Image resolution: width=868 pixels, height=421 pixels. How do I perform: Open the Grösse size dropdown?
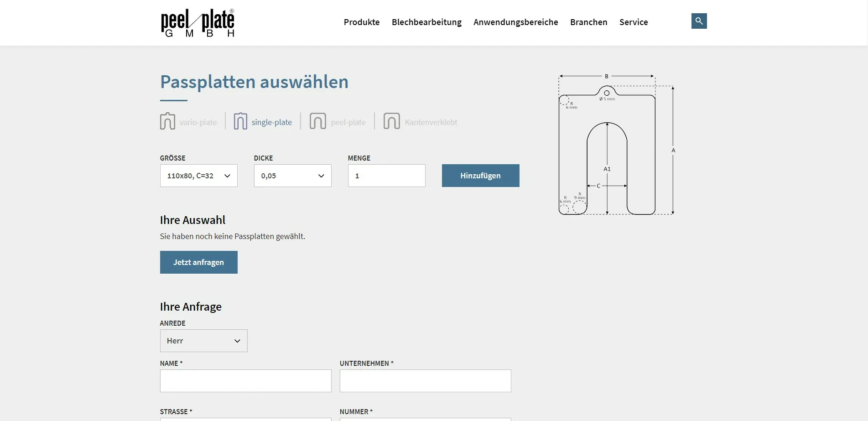[x=198, y=176]
